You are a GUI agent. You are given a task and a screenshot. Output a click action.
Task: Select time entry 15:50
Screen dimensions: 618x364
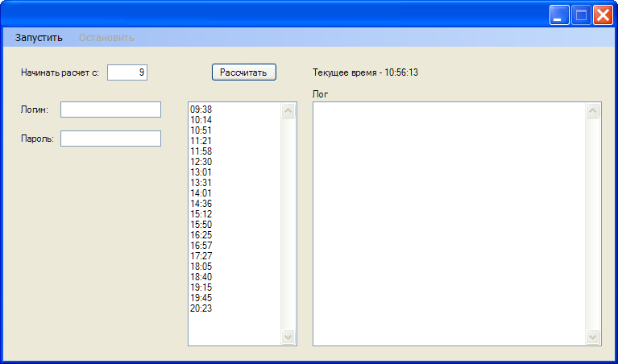click(x=201, y=225)
